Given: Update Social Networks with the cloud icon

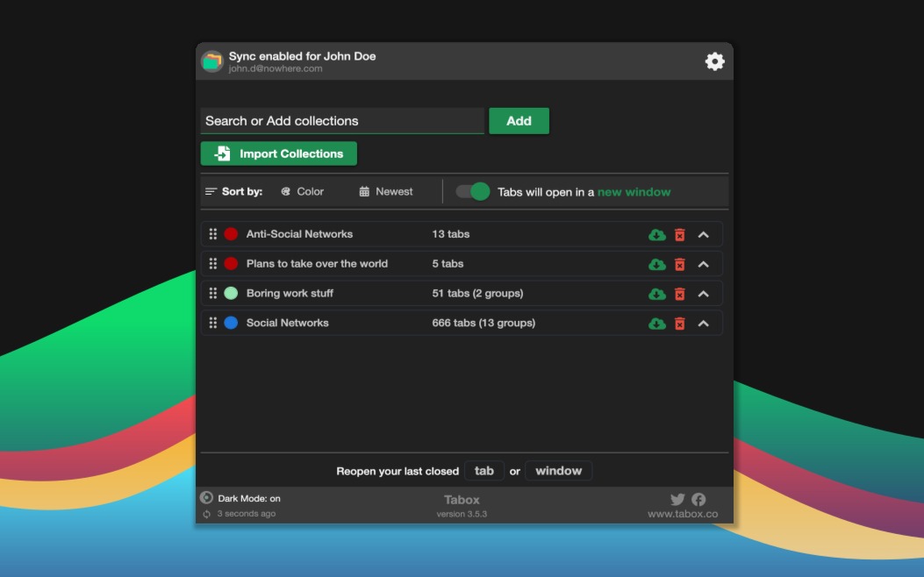Looking at the screenshot, I should click(x=657, y=324).
